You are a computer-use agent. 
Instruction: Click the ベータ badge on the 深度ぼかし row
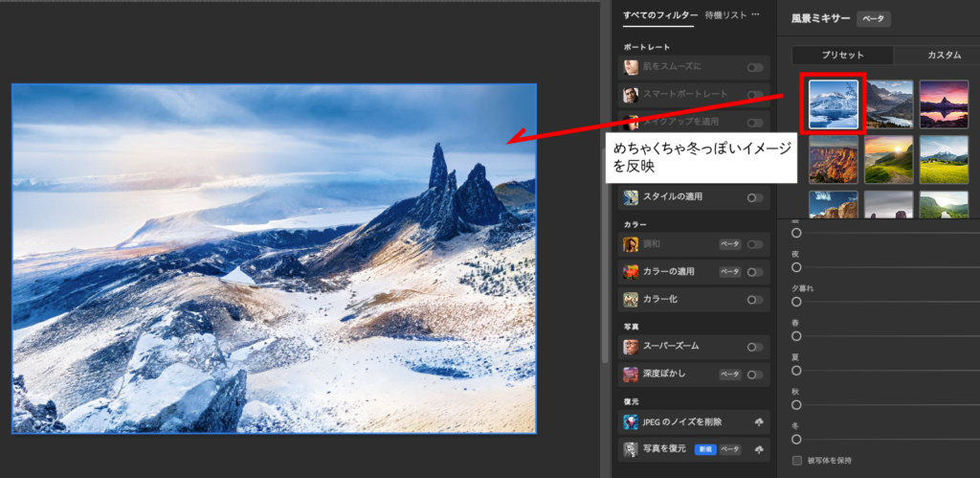pos(730,375)
